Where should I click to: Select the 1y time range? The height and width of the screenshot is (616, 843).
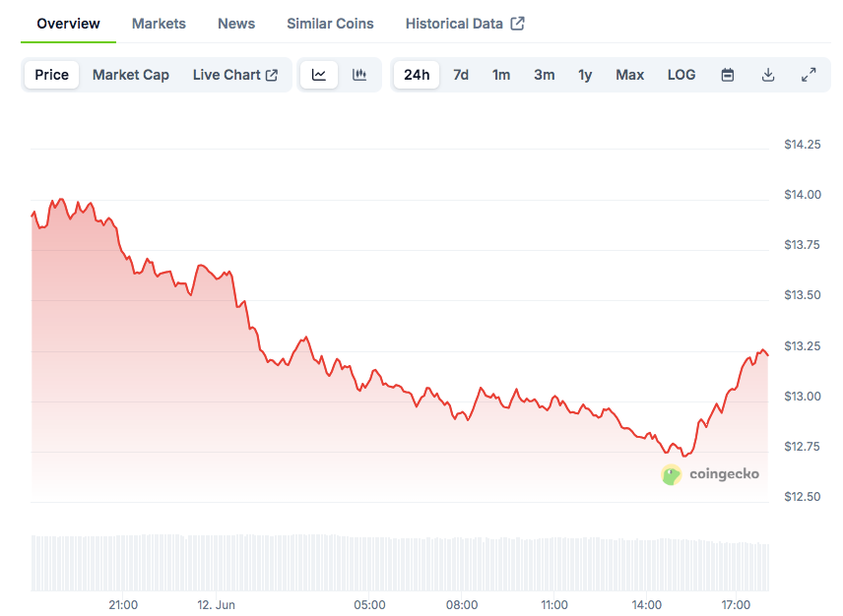click(585, 75)
